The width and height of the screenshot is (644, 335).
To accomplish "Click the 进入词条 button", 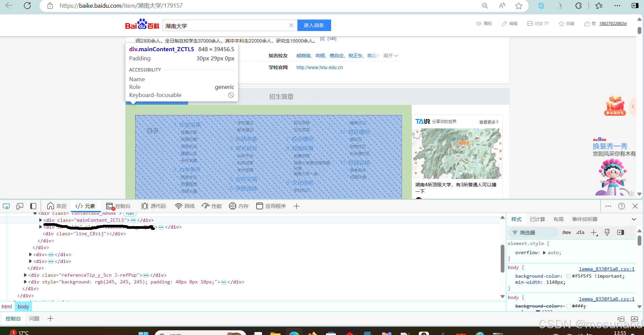I will [x=314, y=25].
